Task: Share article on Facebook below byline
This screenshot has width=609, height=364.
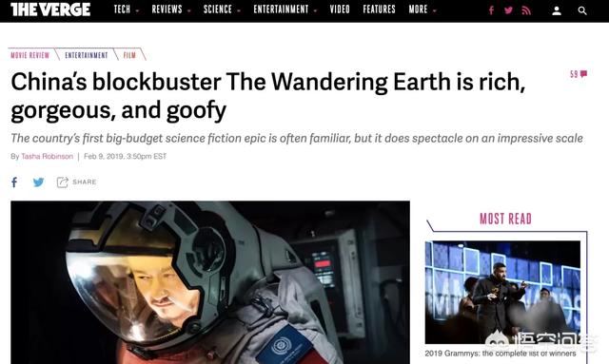Action: (14, 182)
